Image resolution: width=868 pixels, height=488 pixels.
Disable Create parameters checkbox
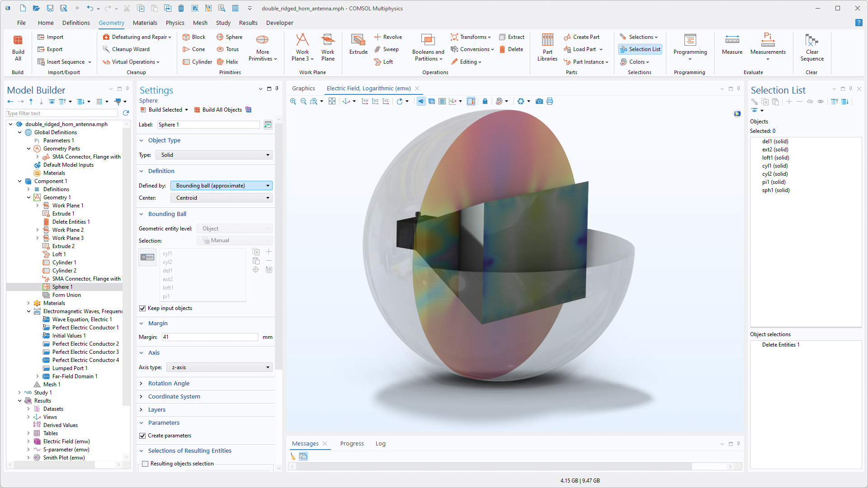point(143,436)
